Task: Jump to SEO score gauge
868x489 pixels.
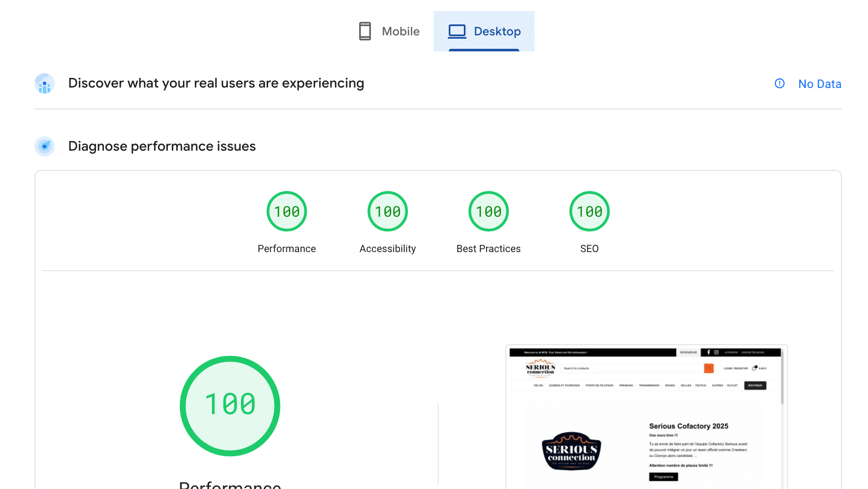Action: point(590,211)
